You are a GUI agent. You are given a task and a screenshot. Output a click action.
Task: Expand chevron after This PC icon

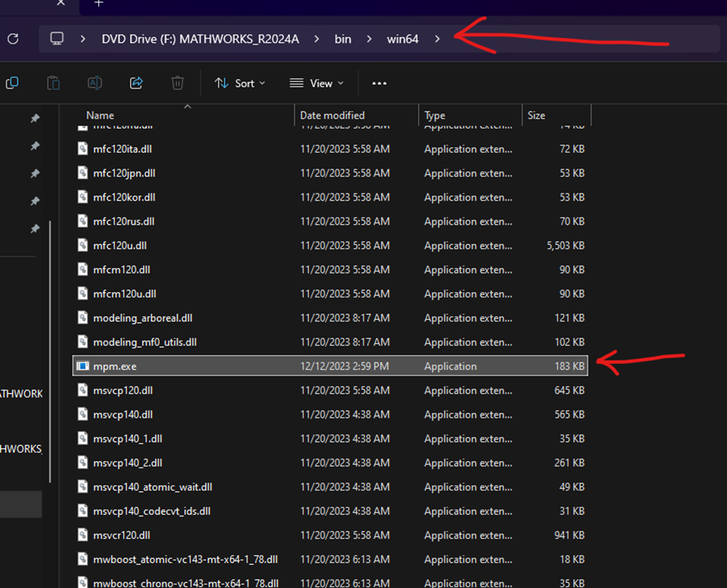(x=83, y=39)
